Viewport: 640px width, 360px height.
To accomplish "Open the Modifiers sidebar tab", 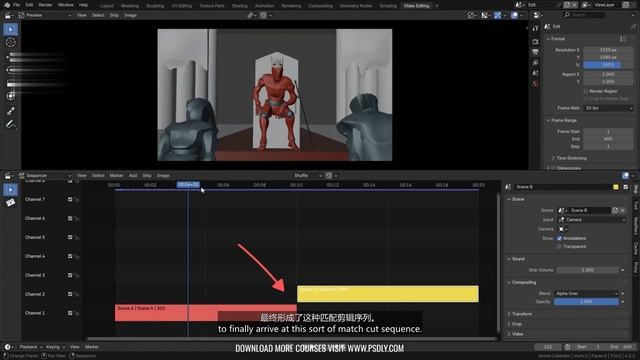I will point(636,226).
